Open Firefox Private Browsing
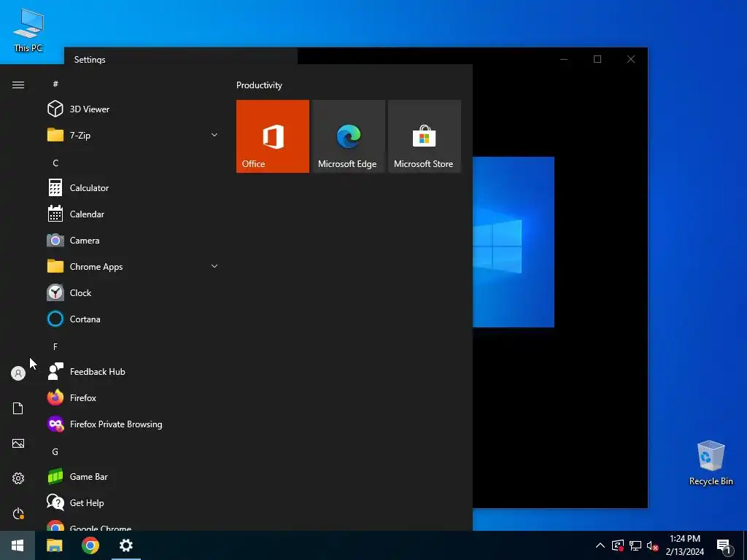 [133, 424]
